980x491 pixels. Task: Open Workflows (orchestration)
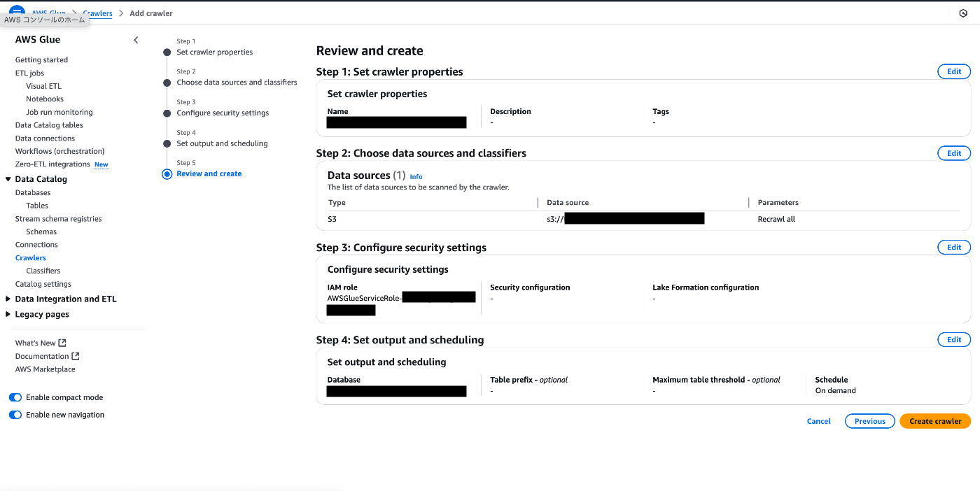coord(59,151)
